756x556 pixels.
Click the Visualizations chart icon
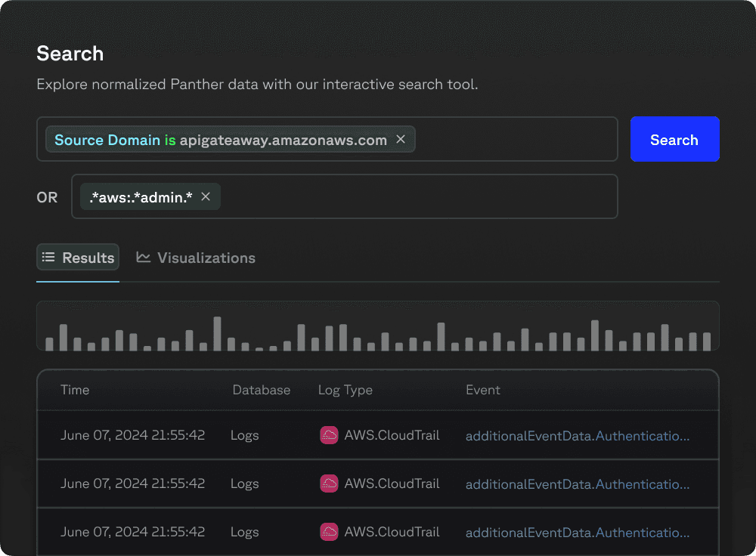[143, 258]
